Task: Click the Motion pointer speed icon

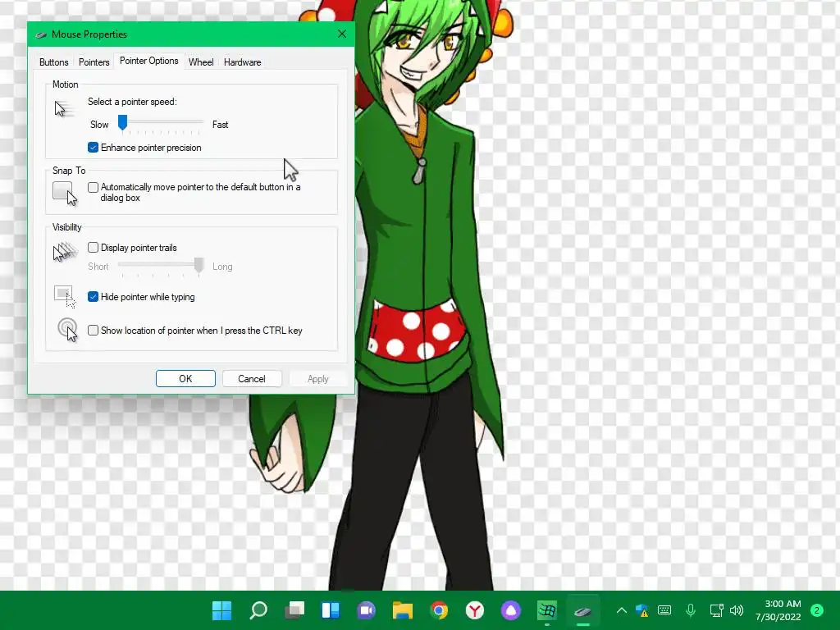Action: pos(63,109)
